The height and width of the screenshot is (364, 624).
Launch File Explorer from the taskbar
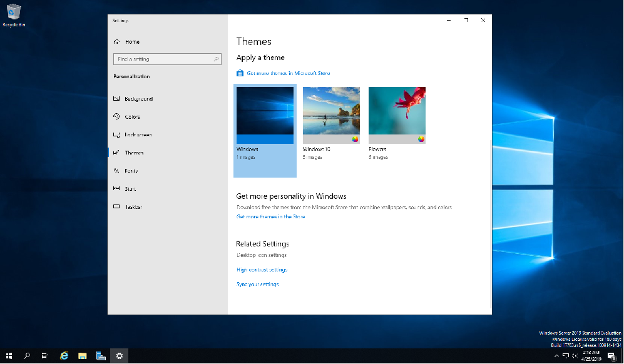tap(82, 356)
